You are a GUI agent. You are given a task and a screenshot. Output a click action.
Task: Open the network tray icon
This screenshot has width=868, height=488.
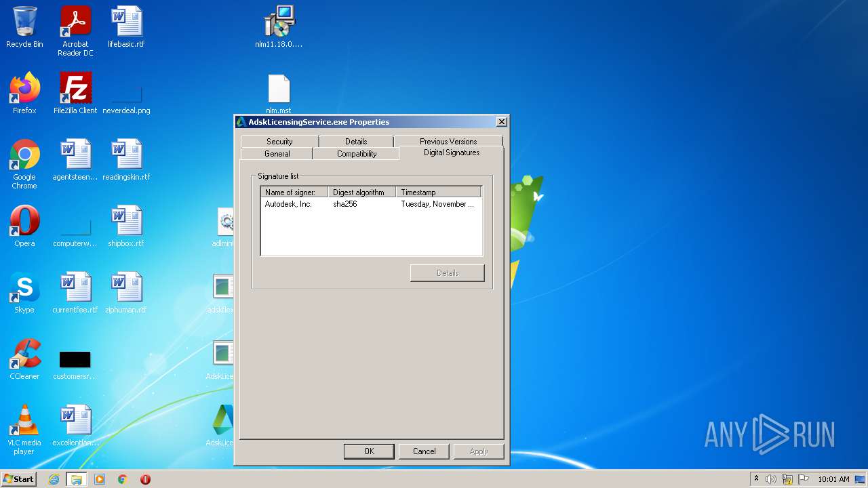point(787,479)
